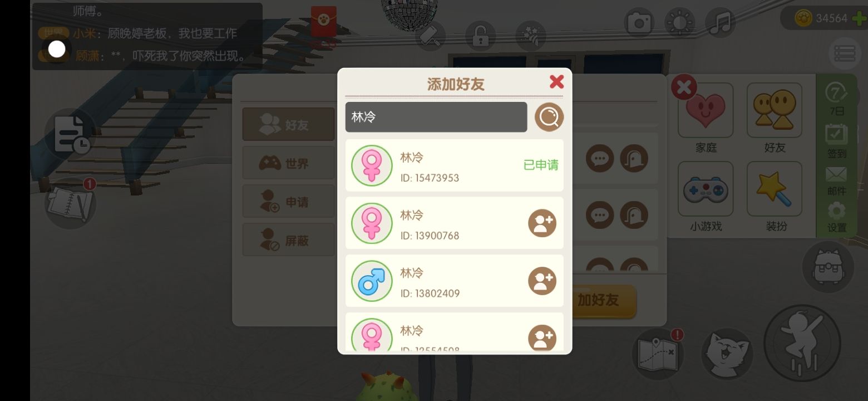Tap the jump action button
The height and width of the screenshot is (401, 868).
(802, 343)
